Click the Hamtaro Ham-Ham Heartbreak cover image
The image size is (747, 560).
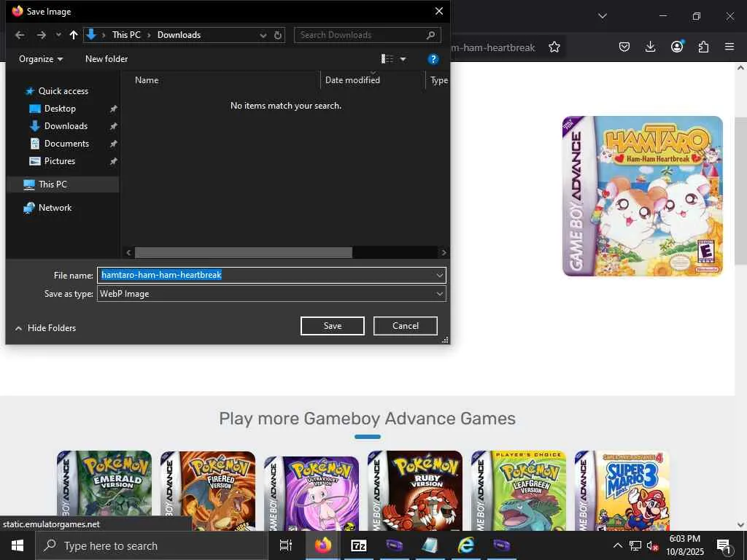pyautogui.click(x=643, y=196)
